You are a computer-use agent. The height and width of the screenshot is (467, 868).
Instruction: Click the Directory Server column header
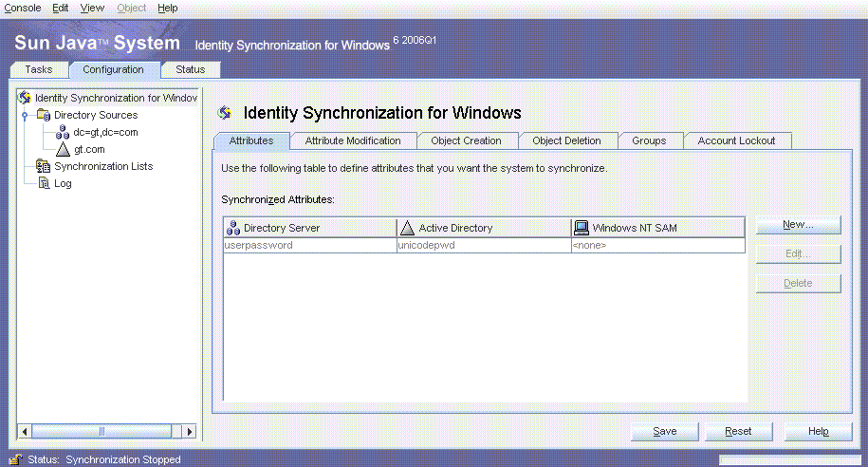(310, 228)
